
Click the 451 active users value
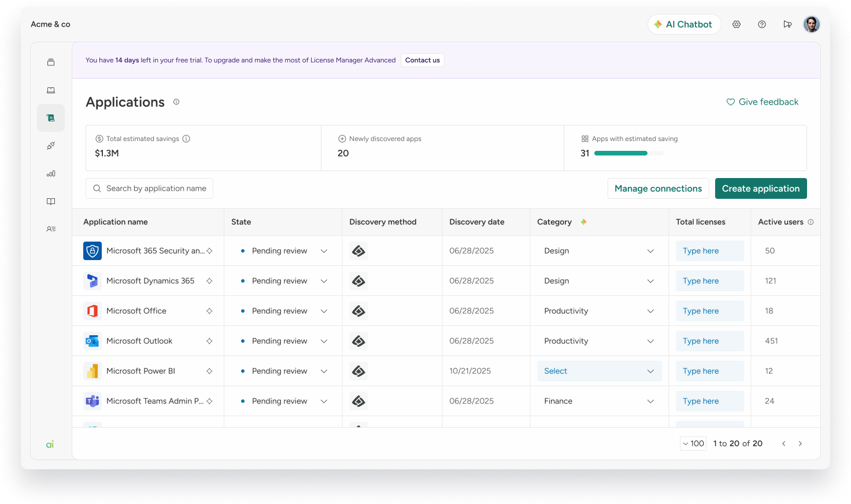(x=772, y=341)
